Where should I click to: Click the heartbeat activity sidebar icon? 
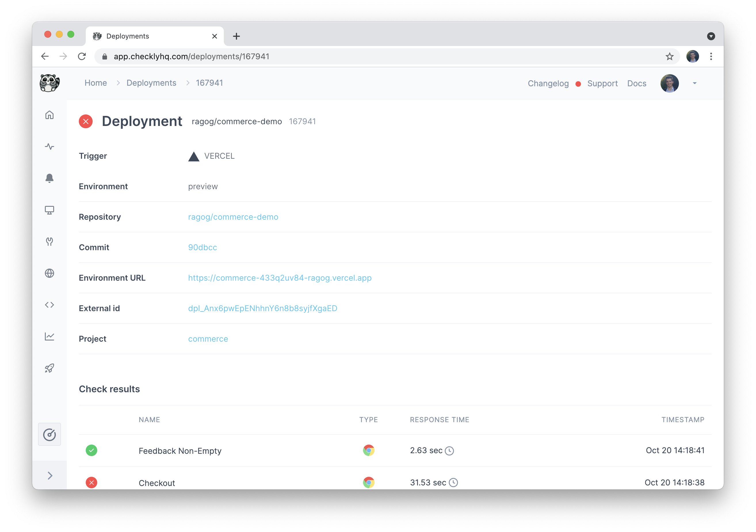(49, 146)
